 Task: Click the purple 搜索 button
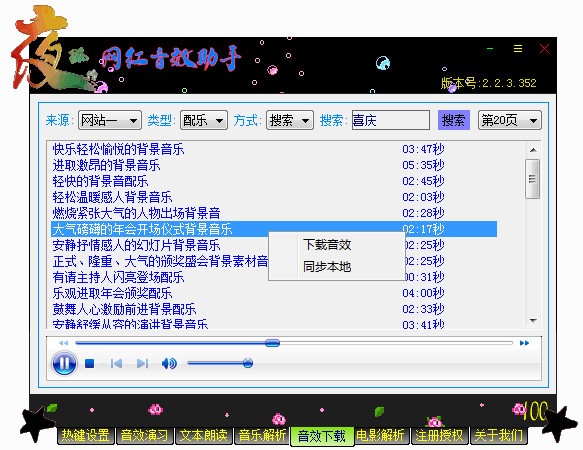454,120
